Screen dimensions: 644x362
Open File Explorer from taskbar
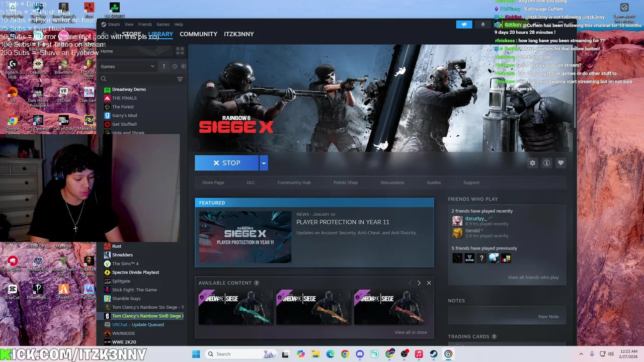315,354
